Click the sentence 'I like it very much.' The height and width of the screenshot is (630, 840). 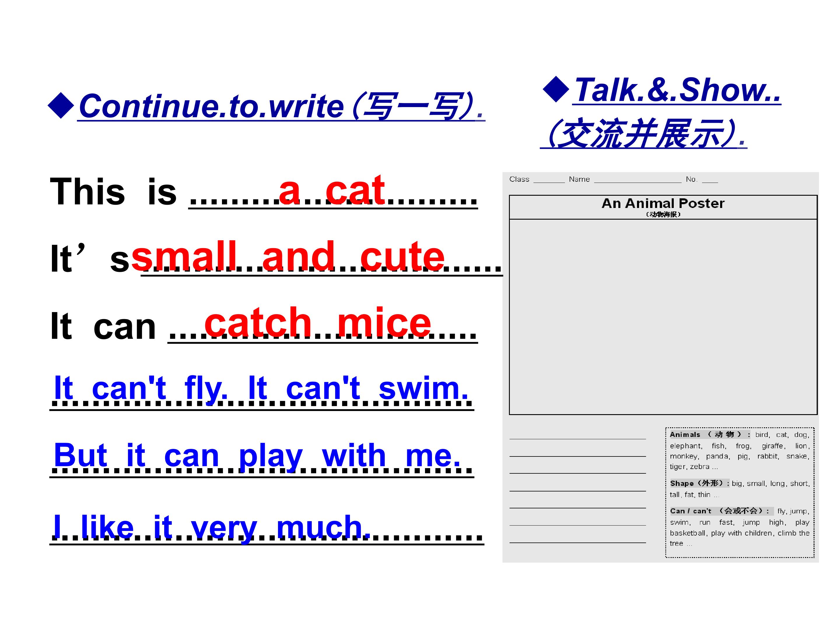212,527
